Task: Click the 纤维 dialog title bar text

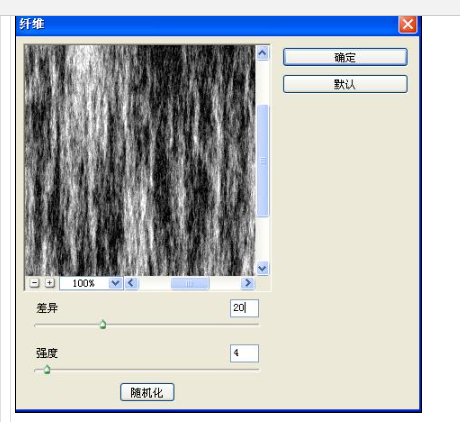Action: (32, 24)
